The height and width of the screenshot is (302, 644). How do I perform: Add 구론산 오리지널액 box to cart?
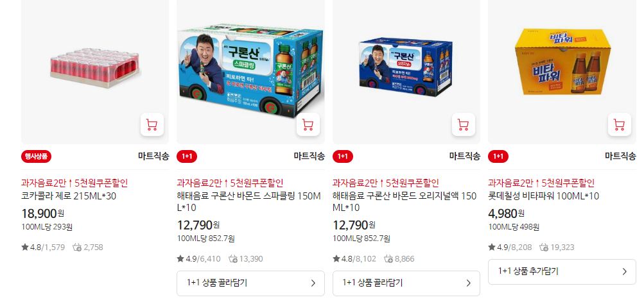464,125
